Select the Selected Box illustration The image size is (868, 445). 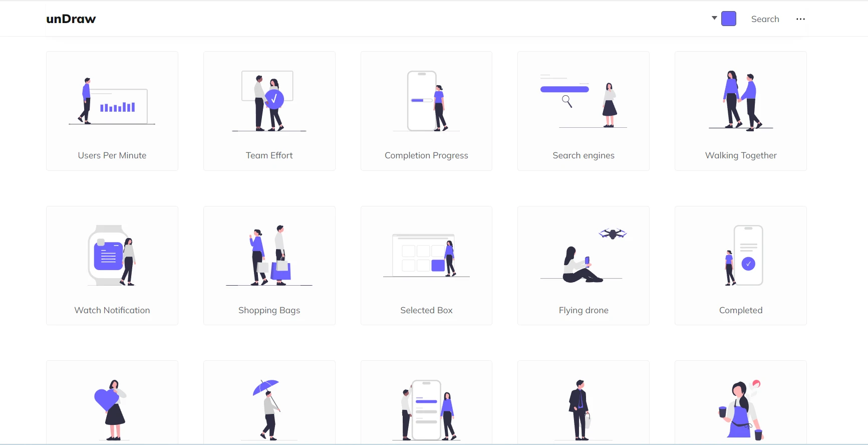[x=426, y=266]
